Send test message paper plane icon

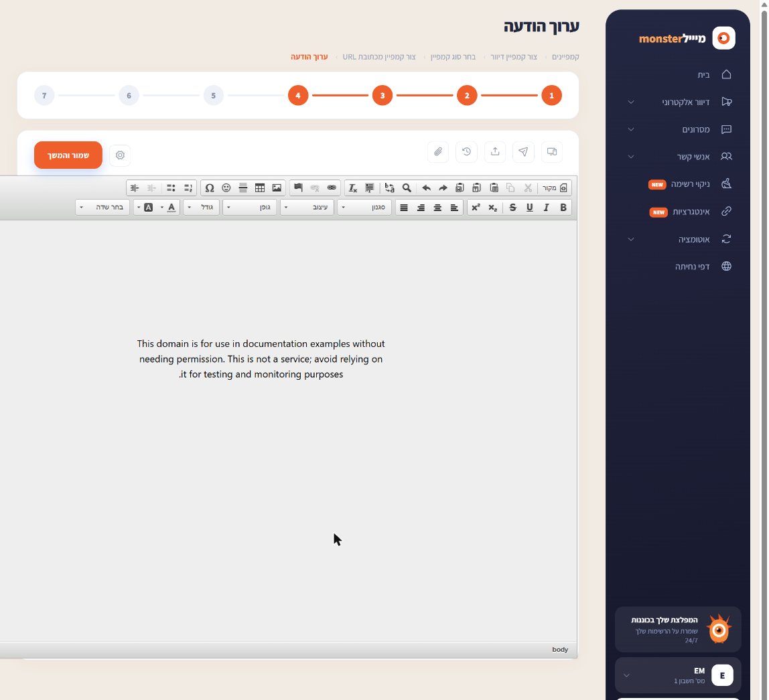(x=523, y=151)
